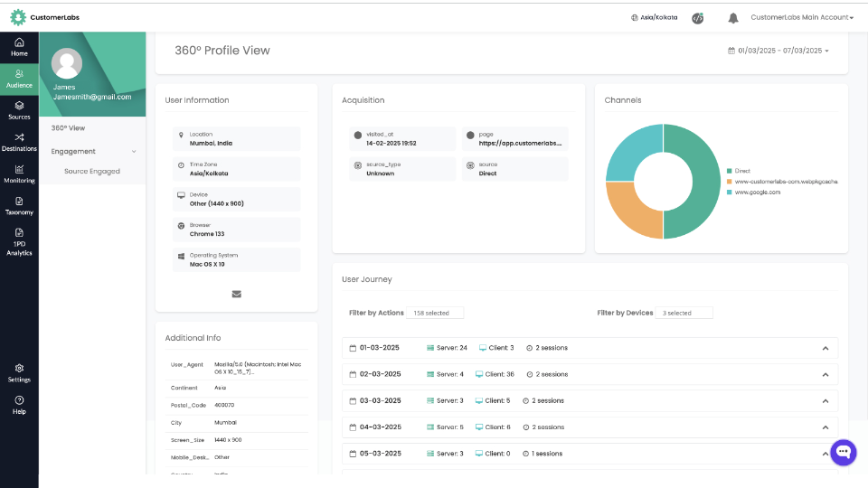This screenshot has width=868, height=488.
Task: Click the client icon on the 03-03-2025 row
Action: (x=479, y=401)
